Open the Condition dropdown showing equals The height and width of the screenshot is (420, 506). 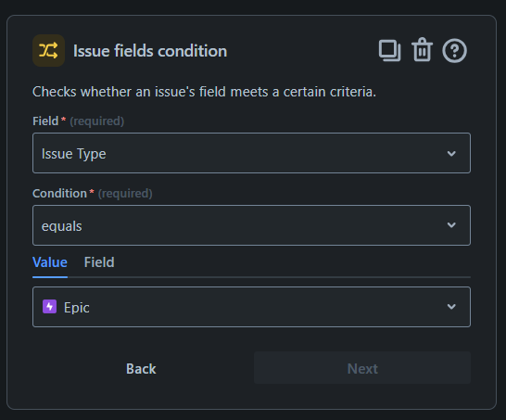coord(251,225)
